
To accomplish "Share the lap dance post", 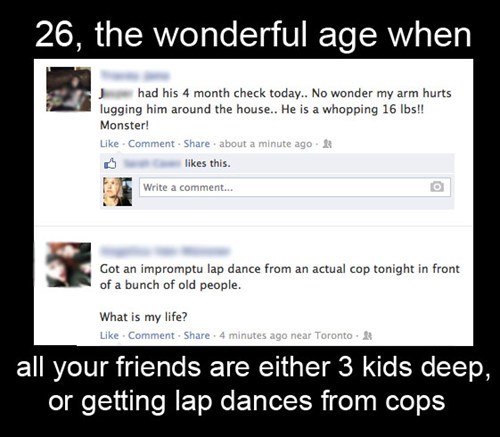I will [197, 335].
